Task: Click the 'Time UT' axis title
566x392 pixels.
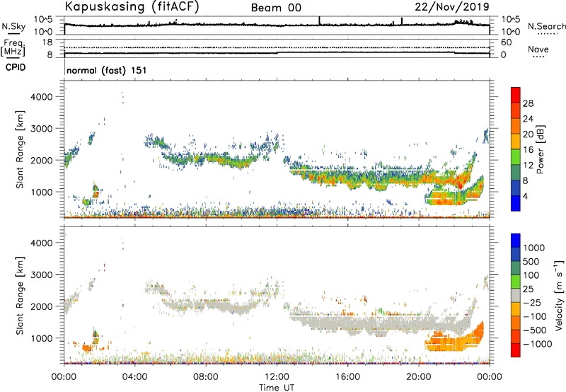Action: point(277,388)
